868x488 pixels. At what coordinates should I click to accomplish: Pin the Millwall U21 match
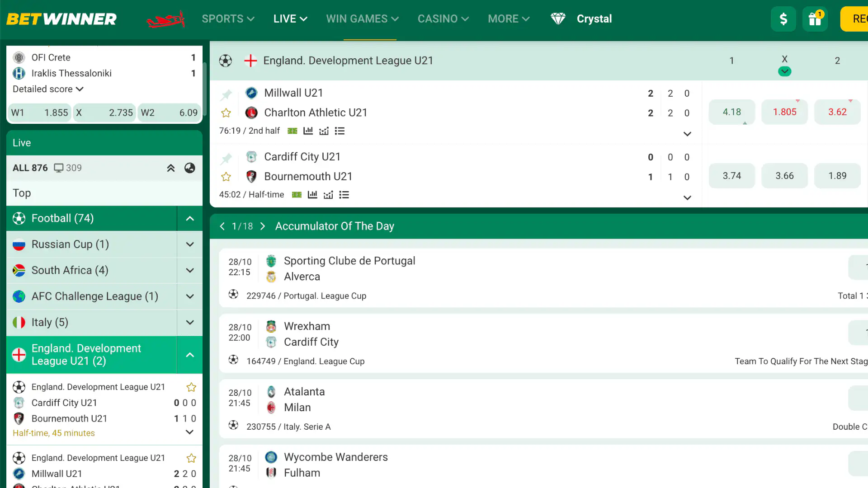[x=226, y=95]
